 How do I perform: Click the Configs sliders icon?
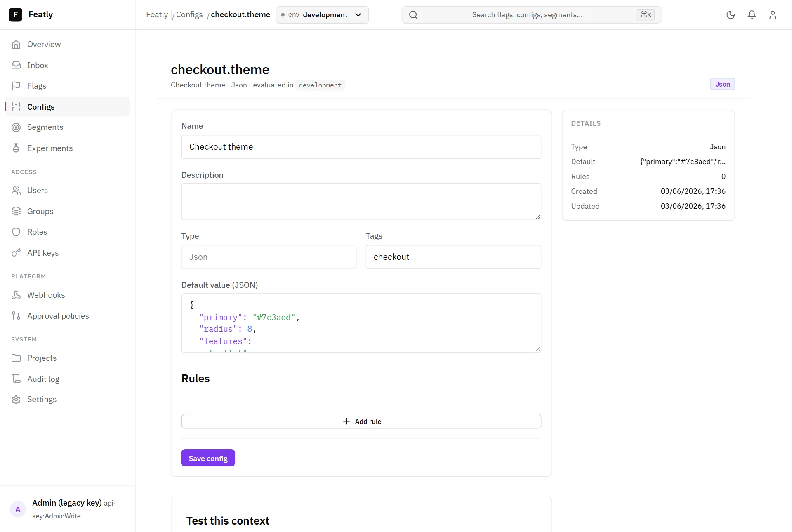point(16,107)
